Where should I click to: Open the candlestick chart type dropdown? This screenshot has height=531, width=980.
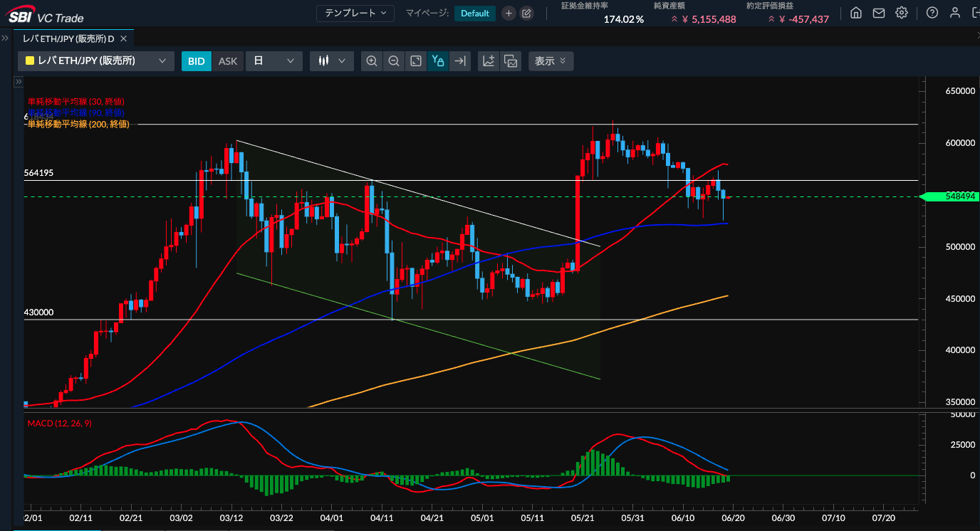332,61
